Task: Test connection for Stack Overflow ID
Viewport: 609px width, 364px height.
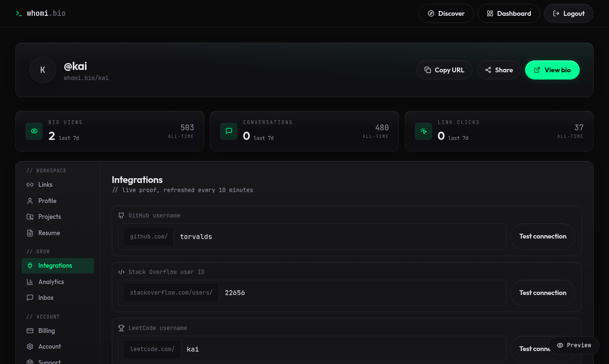Action: 543,293
